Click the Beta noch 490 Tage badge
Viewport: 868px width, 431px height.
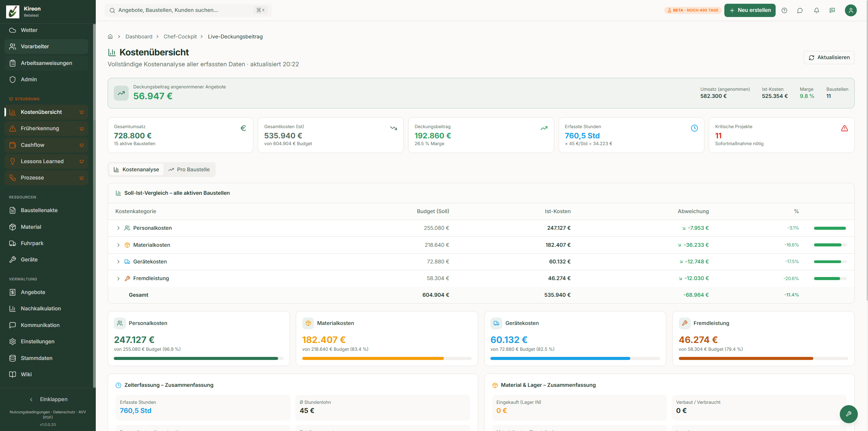pos(692,10)
